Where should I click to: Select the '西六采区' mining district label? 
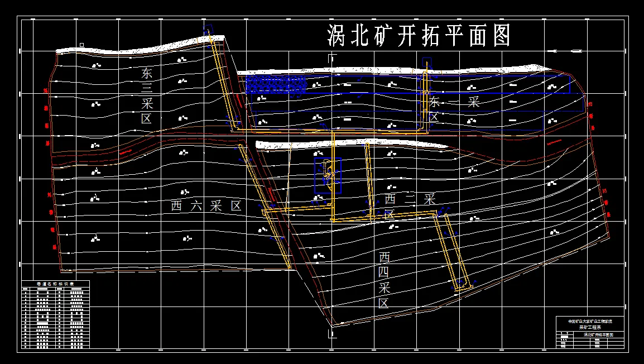(x=206, y=206)
